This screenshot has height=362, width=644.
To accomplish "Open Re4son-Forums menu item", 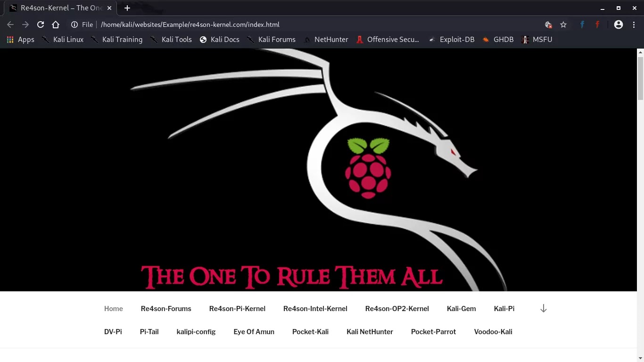I will pos(166,309).
